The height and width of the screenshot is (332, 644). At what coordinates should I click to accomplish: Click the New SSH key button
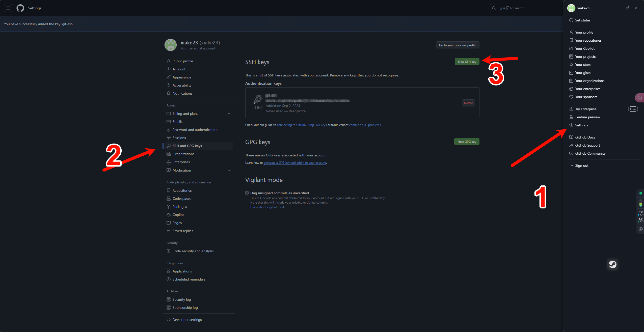click(467, 62)
